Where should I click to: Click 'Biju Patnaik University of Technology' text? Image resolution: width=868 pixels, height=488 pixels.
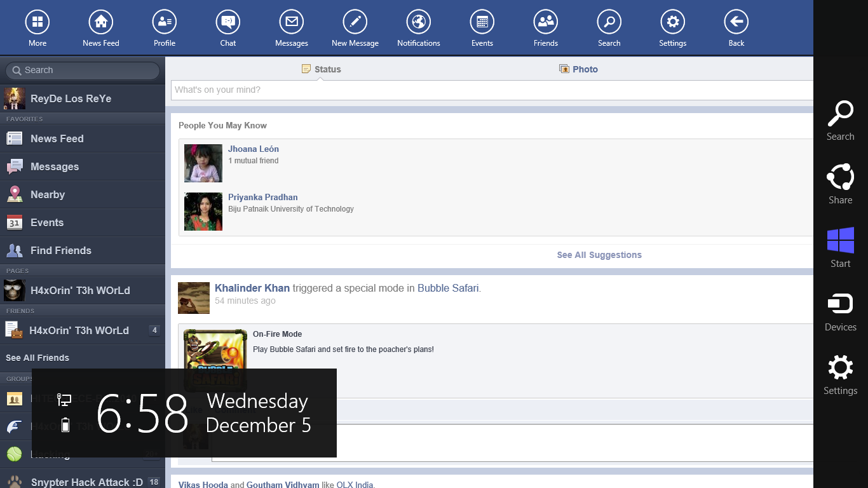pos(291,209)
